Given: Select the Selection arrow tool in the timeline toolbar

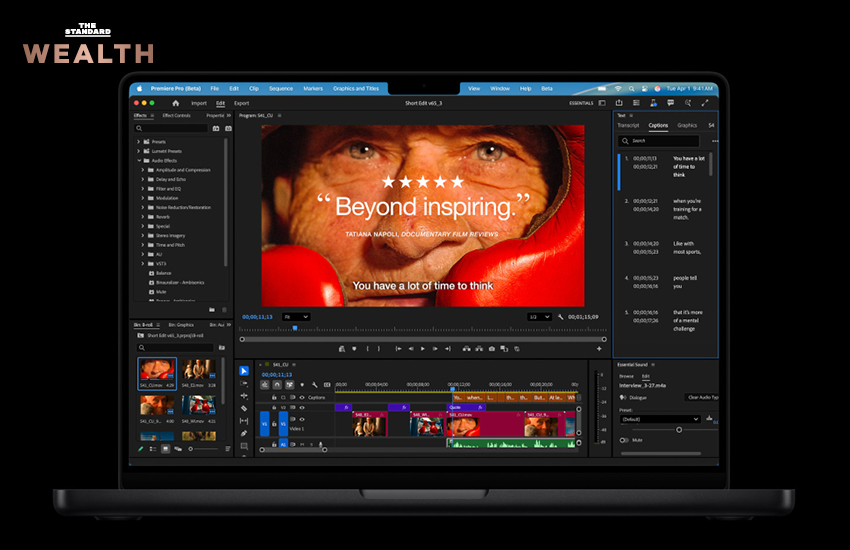Looking at the screenshot, I should [x=244, y=371].
